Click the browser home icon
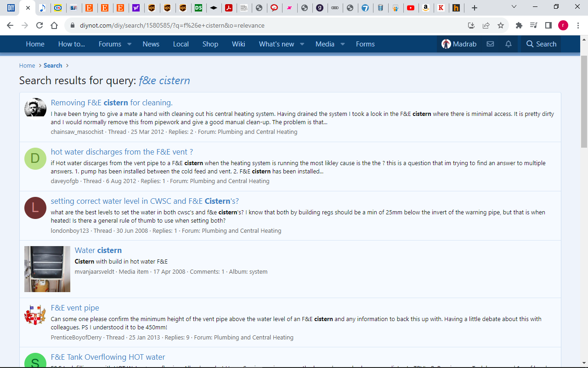 54,26
